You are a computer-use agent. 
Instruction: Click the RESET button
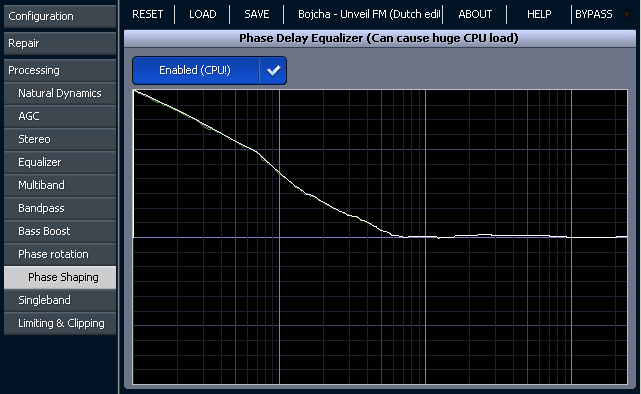148,14
